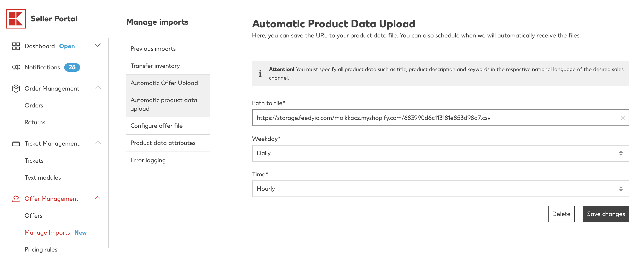The image size is (644, 259).
Task: Click the Kaufland Seller Portal logo
Action: pos(16,18)
